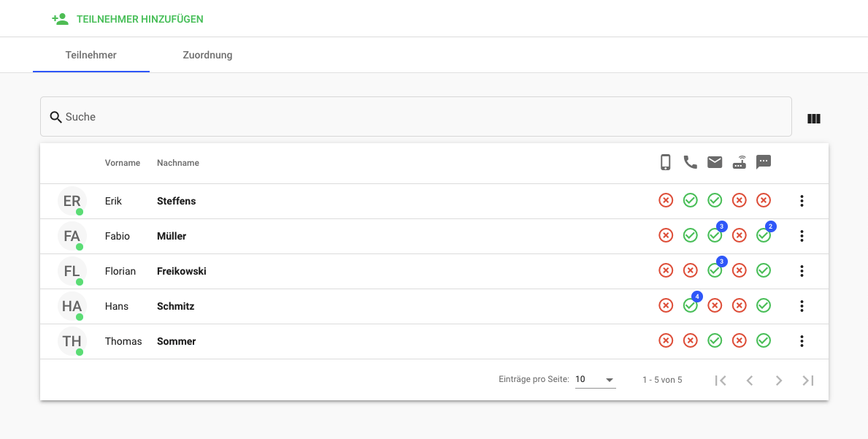Go to the next page of entries
The image size is (868, 439).
(x=779, y=380)
